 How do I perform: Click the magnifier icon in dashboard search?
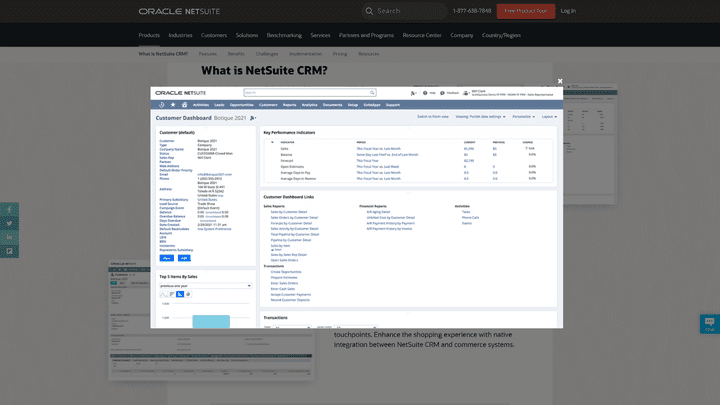pyautogui.click(x=372, y=93)
